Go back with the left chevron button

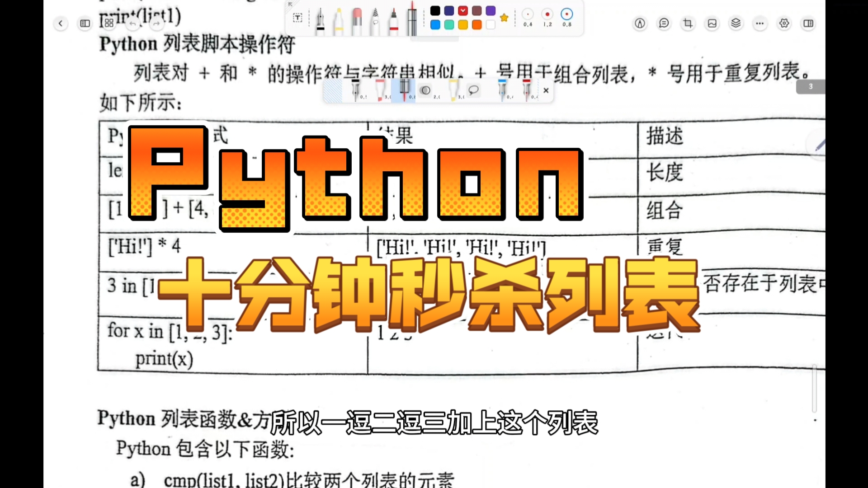pyautogui.click(x=61, y=23)
